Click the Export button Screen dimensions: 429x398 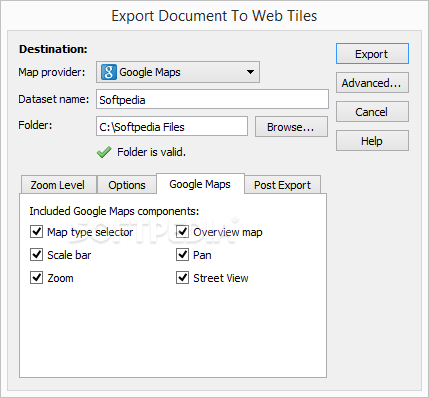point(372,54)
